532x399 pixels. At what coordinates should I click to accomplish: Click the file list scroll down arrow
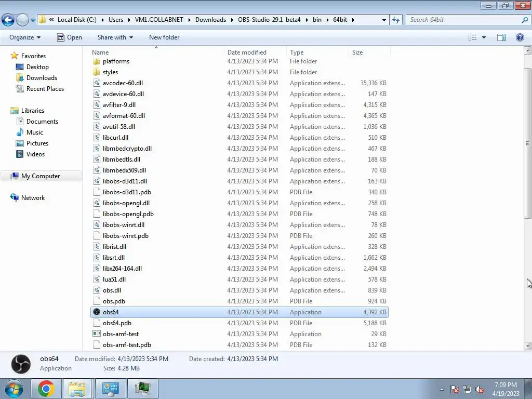click(x=527, y=346)
